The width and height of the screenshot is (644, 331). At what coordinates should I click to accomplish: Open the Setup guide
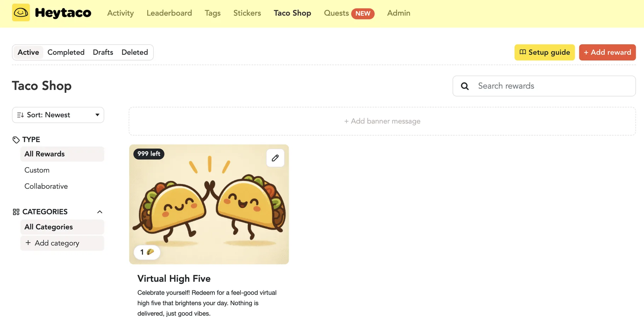pos(545,52)
